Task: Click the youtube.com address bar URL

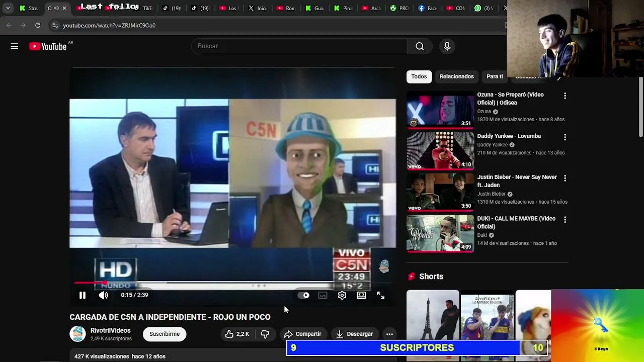Action: [109, 25]
